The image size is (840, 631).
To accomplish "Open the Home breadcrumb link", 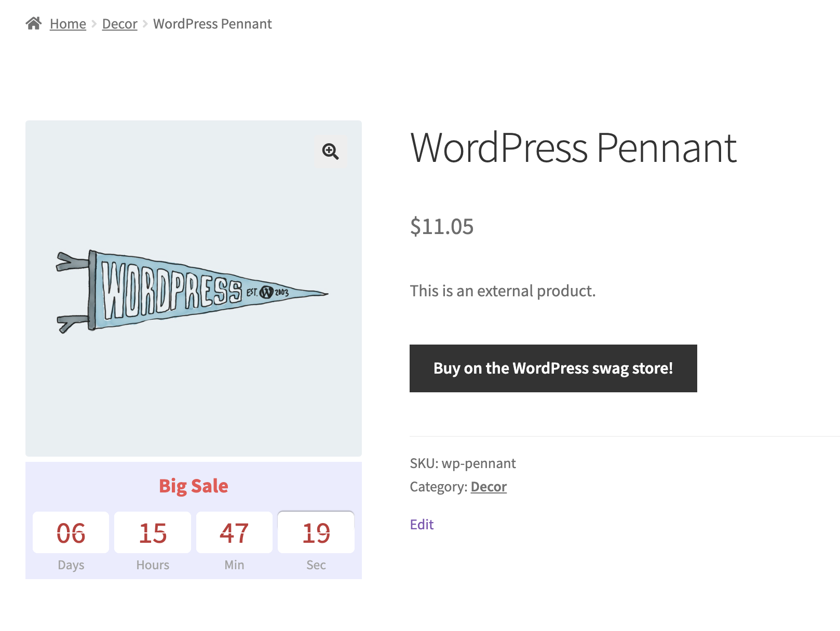I will [x=68, y=24].
